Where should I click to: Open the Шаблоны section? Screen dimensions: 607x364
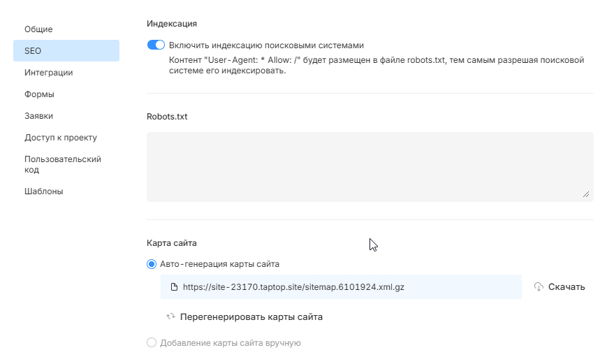click(x=44, y=191)
